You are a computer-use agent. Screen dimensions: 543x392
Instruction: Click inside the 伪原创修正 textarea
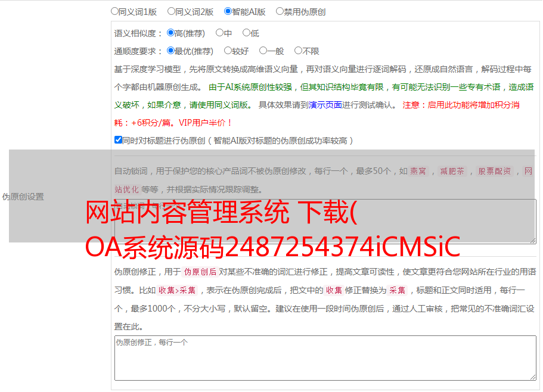[325, 358]
